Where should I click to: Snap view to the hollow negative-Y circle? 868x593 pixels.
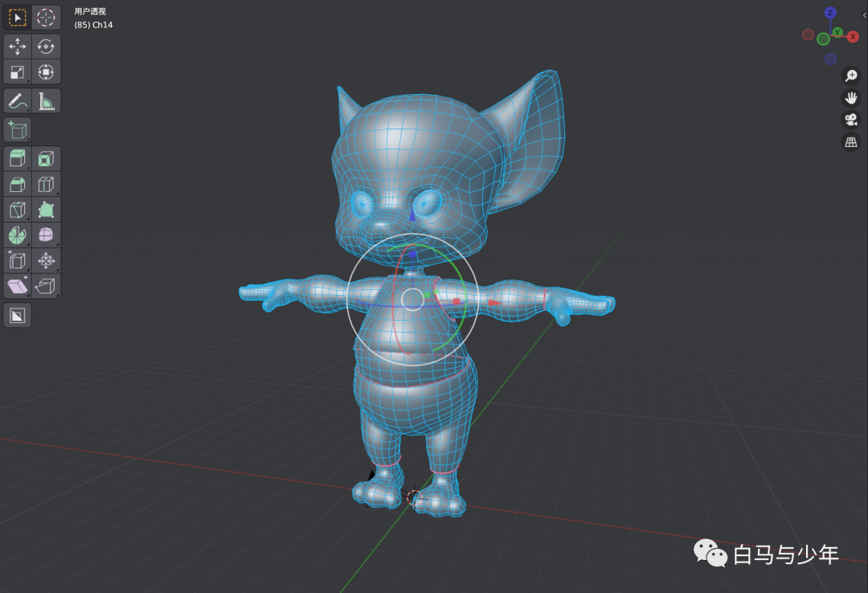pos(823,39)
